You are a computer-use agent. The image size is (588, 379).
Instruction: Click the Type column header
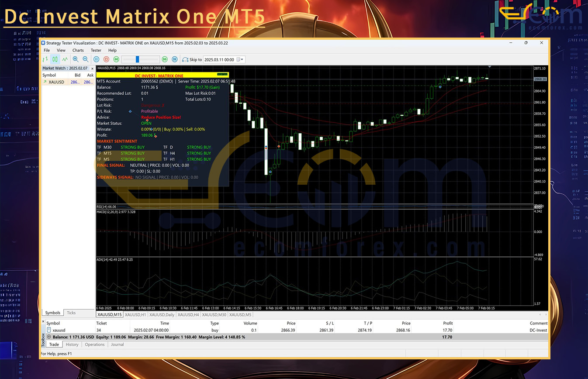coord(214,324)
